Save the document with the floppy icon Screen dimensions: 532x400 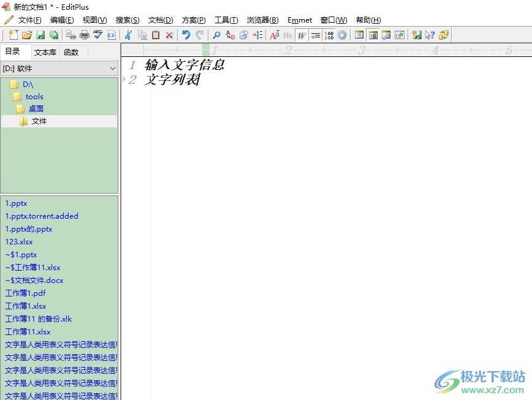40,36
